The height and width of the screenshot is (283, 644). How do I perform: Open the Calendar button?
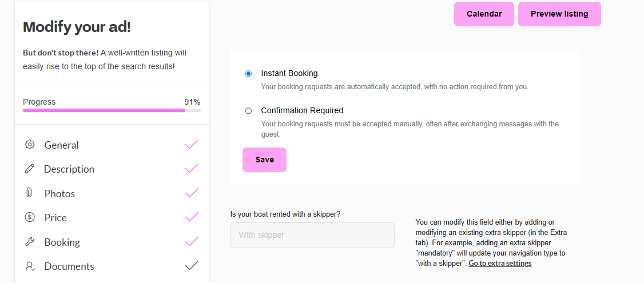point(484,14)
